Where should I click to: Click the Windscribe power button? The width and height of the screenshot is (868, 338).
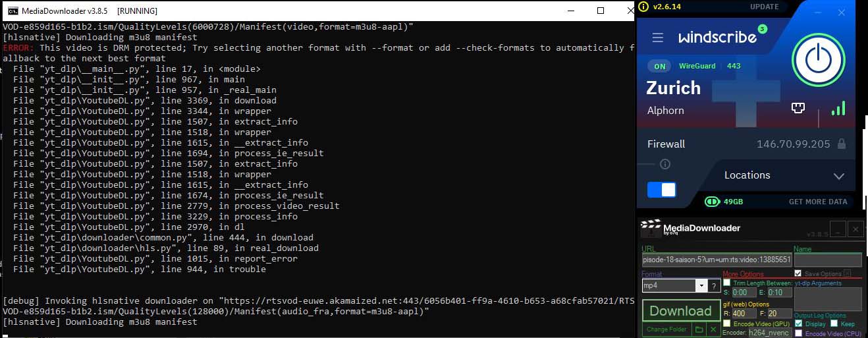point(819,60)
